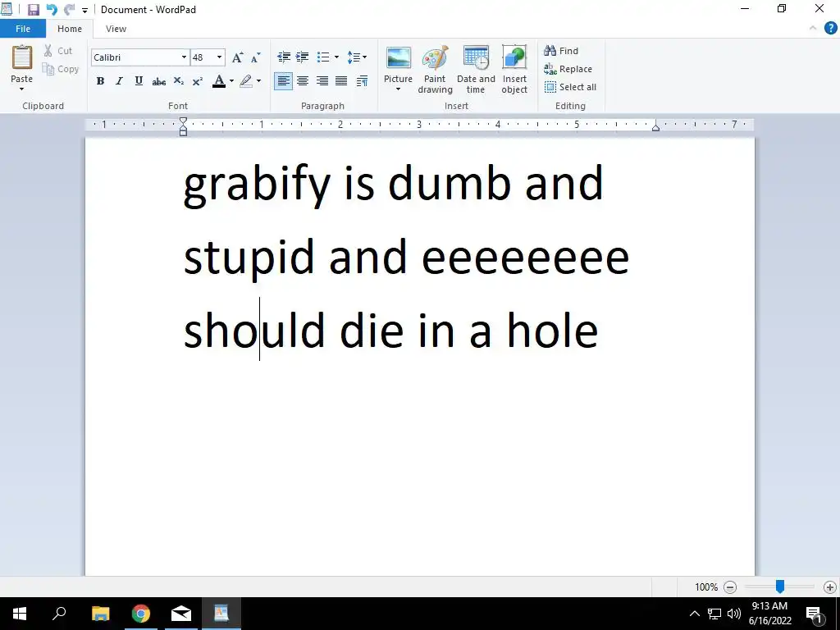Launch Google Chrome from the taskbar
The width and height of the screenshot is (840, 630).
(141, 614)
